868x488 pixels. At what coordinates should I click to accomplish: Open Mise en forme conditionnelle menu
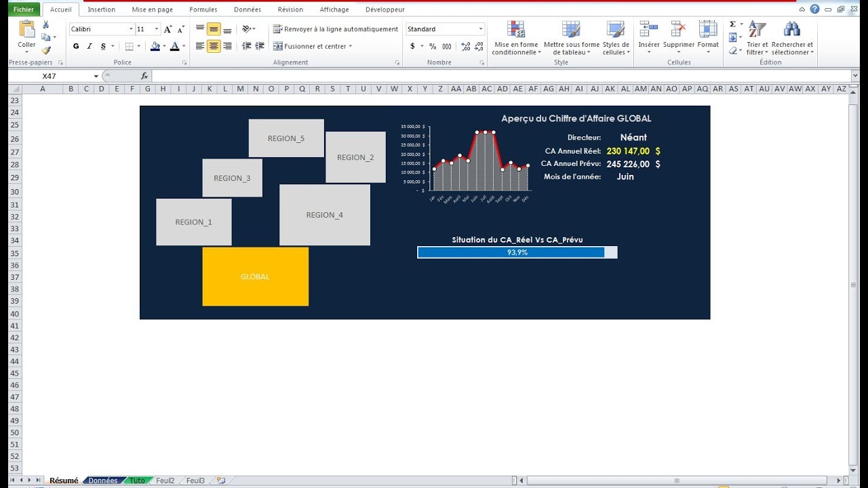516,39
